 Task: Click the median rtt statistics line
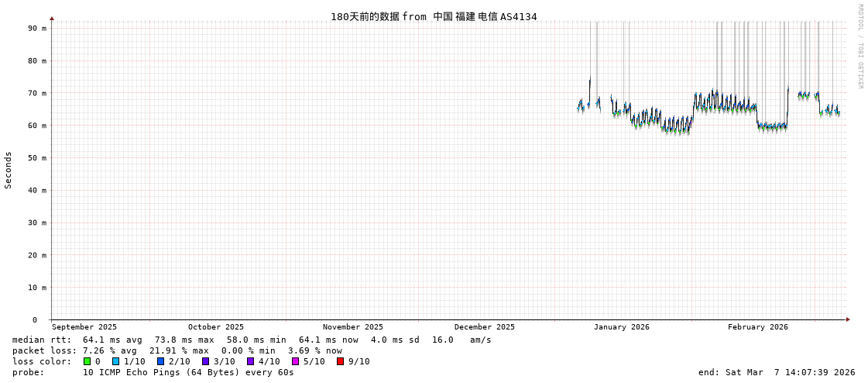(252, 340)
